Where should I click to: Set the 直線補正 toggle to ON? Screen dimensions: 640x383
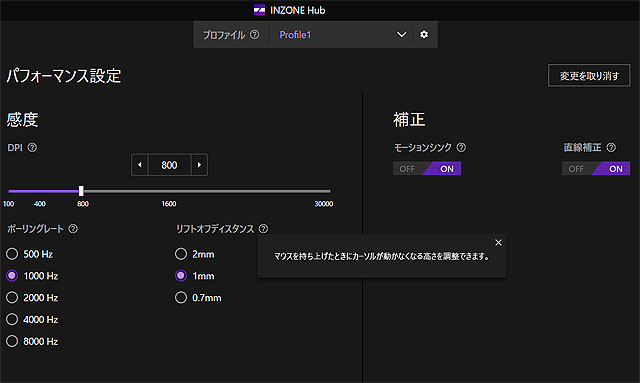[615, 169]
